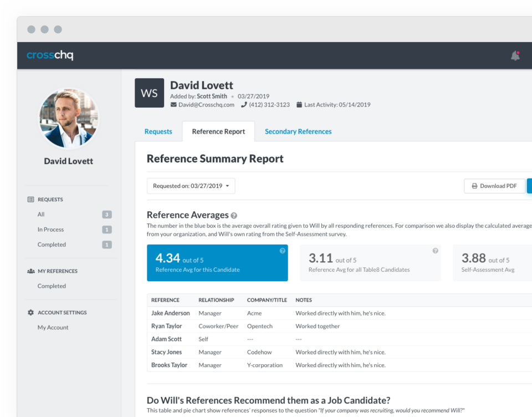Click the help icon beside Reference Averages
Viewport: 532px width, 417px height.
coord(234,216)
